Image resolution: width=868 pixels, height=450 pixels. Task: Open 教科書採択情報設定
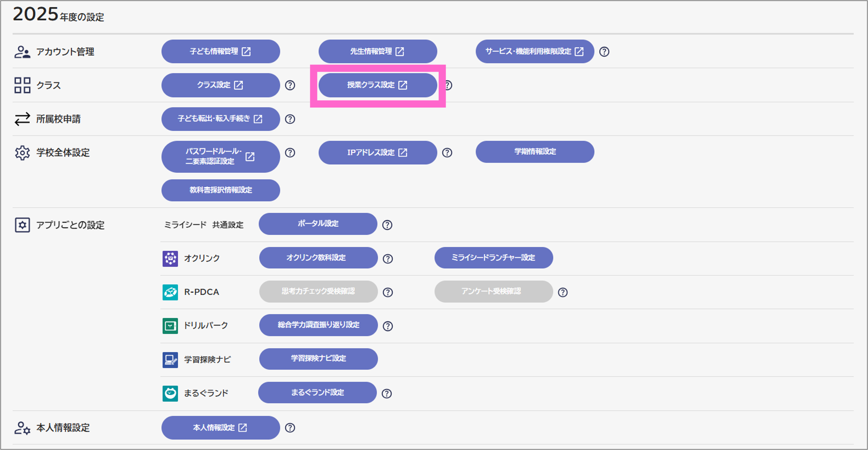click(x=220, y=190)
